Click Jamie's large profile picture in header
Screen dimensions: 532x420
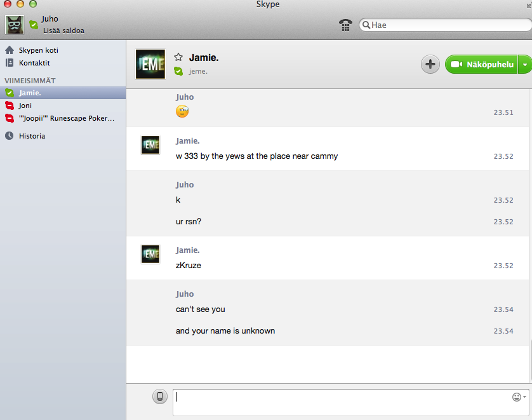pos(150,64)
